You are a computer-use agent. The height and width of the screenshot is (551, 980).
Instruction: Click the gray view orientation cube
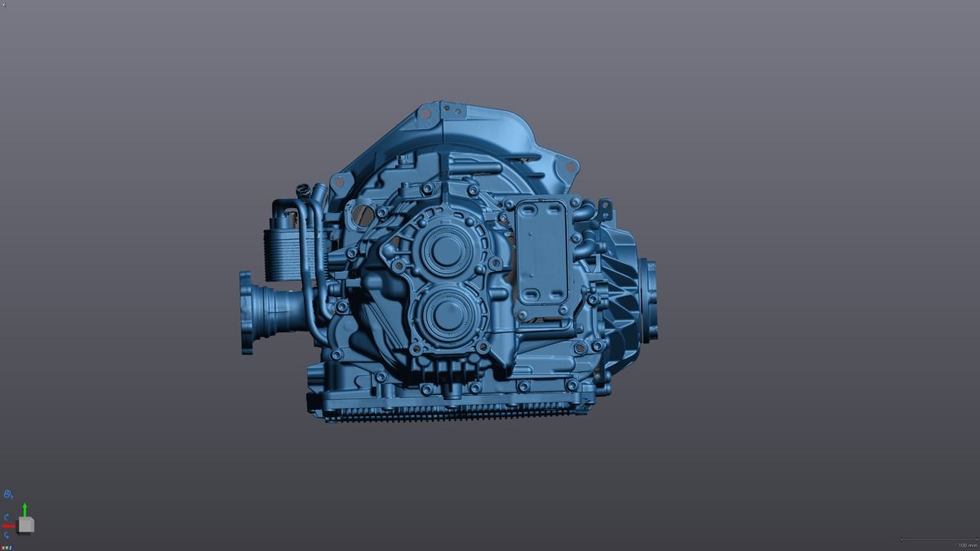(25, 525)
